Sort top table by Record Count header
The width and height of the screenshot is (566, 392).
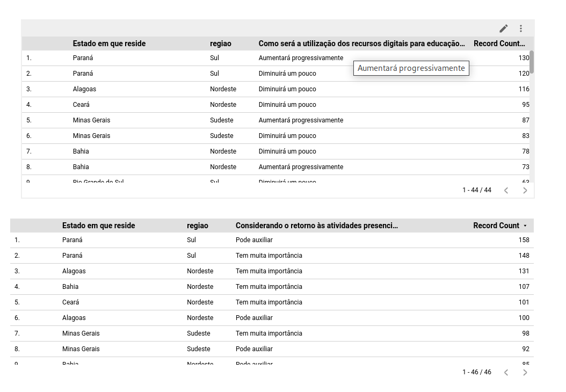click(x=499, y=43)
